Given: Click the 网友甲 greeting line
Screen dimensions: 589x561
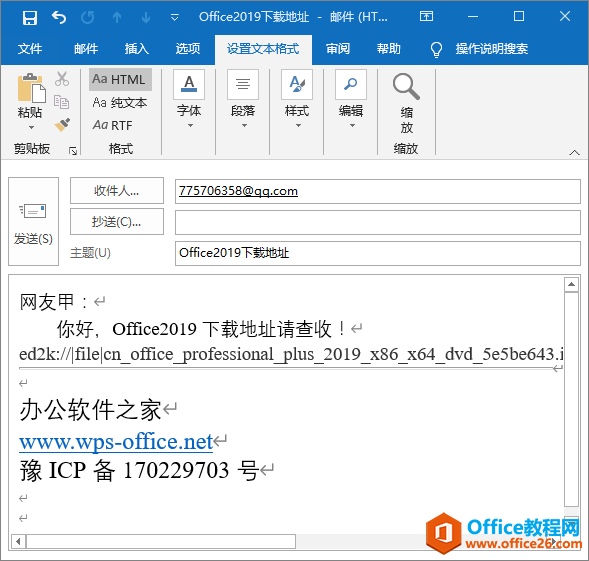Looking at the screenshot, I should pos(54,301).
